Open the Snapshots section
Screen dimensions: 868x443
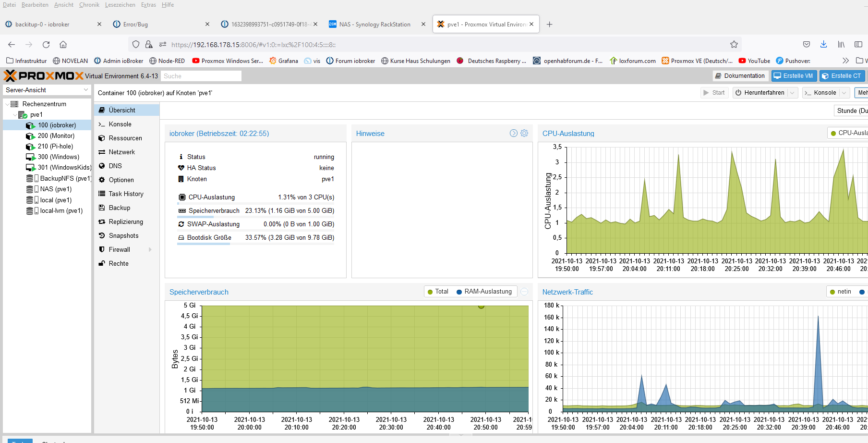[x=127, y=235]
